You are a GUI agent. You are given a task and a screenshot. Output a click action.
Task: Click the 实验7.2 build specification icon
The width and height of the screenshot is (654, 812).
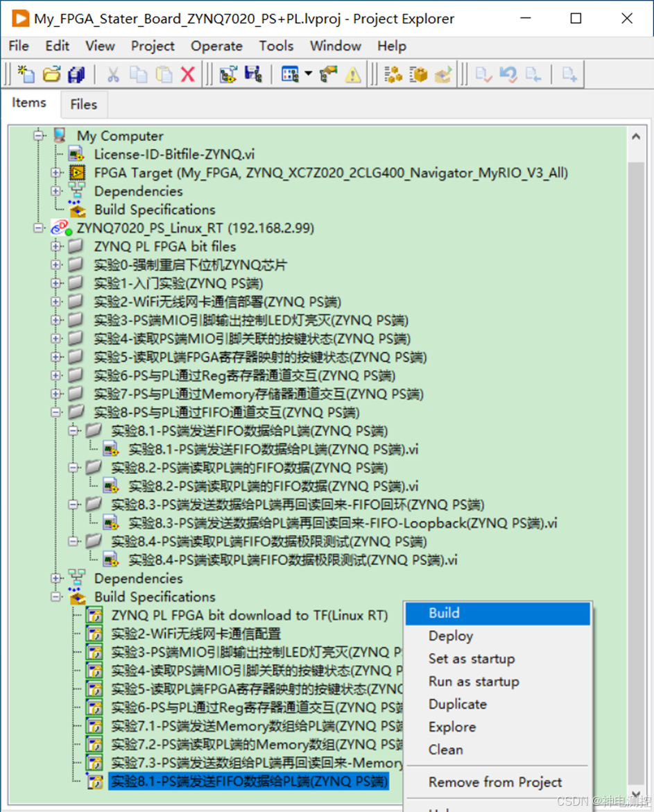pos(94,745)
